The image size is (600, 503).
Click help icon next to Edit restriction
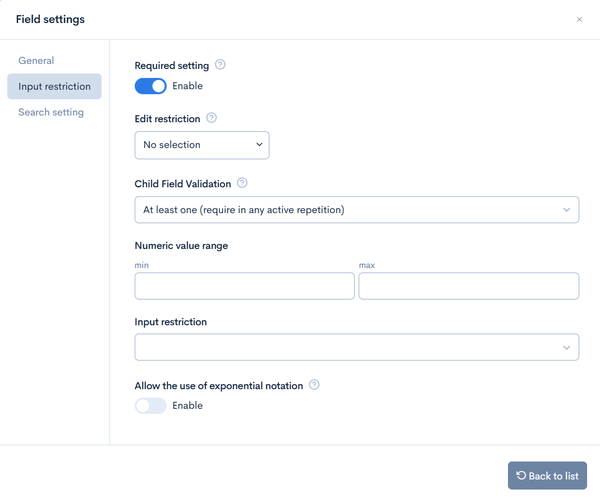(211, 118)
